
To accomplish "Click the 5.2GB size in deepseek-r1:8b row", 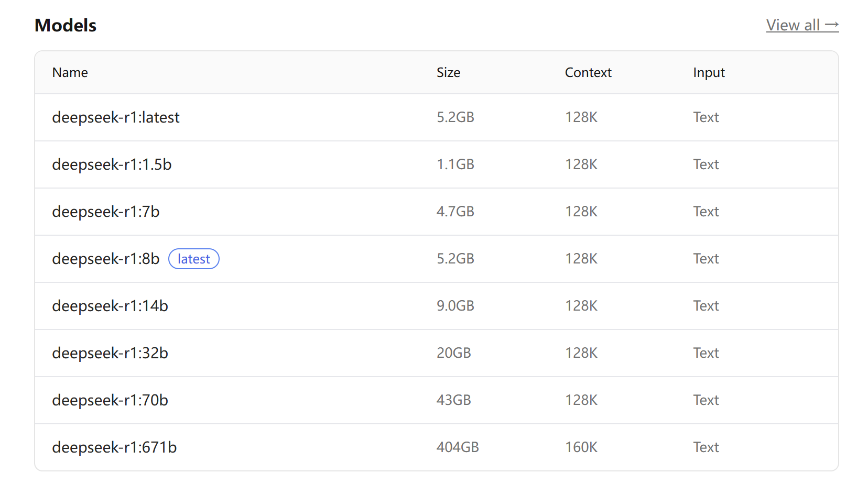I will pyautogui.click(x=455, y=259).
